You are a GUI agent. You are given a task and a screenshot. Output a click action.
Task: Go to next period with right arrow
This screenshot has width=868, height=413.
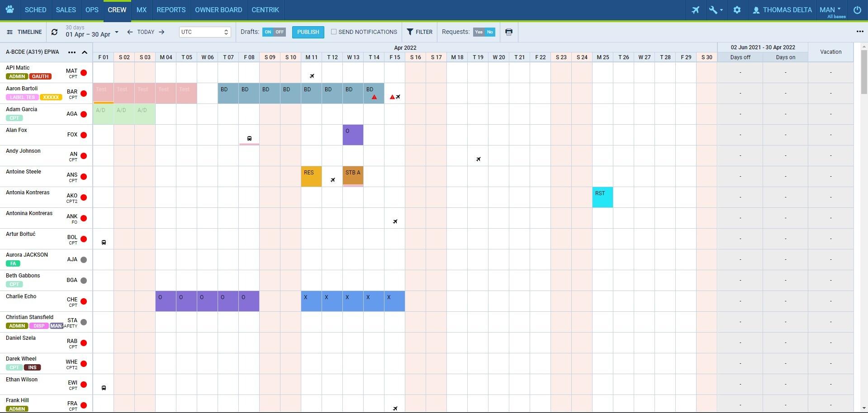pyautogui.click(x=161, y=32)
